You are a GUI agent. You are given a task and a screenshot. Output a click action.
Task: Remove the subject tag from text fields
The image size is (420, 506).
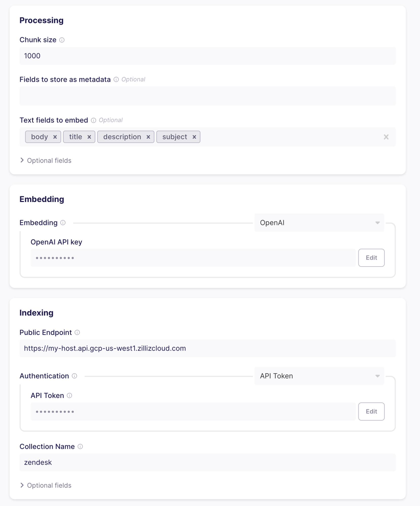[x=194, y=137]
